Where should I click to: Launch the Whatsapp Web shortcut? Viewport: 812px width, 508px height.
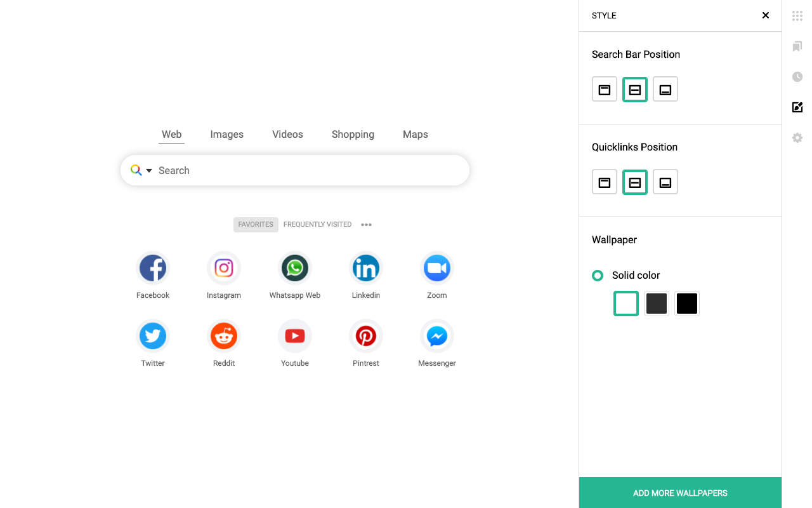point(295,268)
